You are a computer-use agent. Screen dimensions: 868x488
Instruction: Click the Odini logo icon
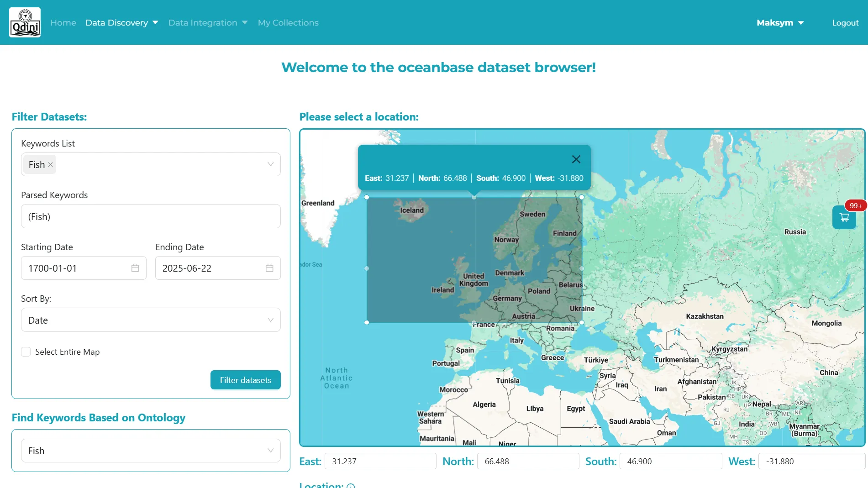[25, 22]
